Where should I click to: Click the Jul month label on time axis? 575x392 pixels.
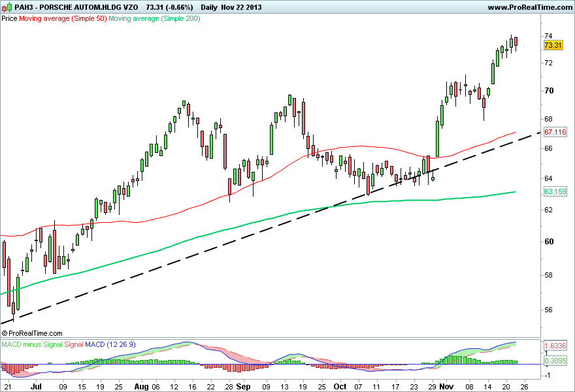37,387
